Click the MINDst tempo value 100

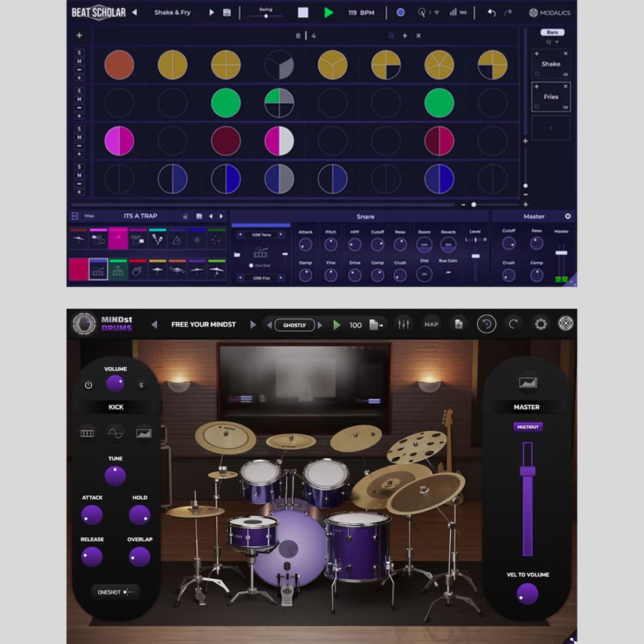pyautogui.click(x=355, y=325)
